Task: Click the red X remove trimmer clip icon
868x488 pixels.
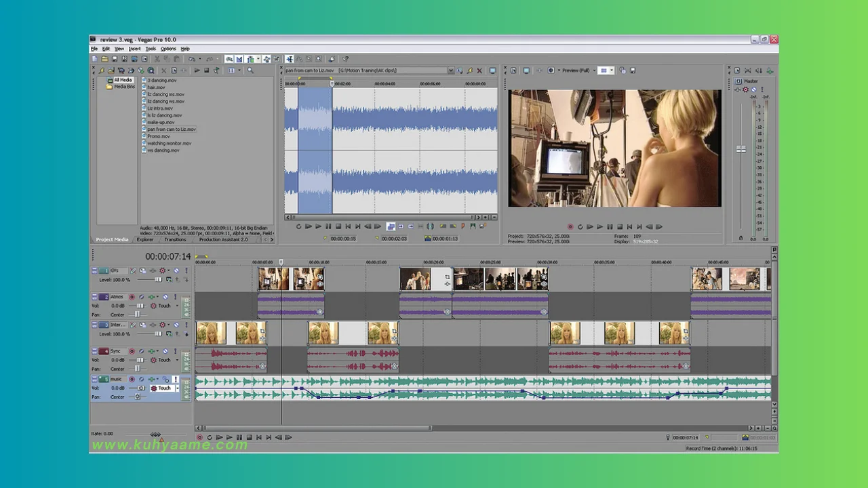Action: 479,70
